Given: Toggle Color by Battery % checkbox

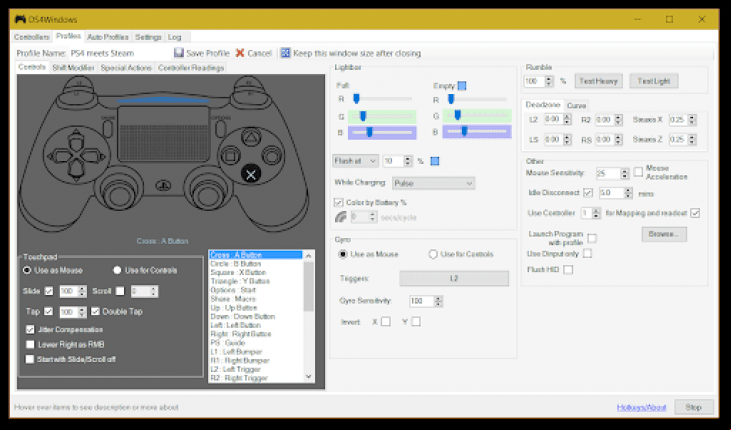Looking at the screenshot, I should (338, 202).
